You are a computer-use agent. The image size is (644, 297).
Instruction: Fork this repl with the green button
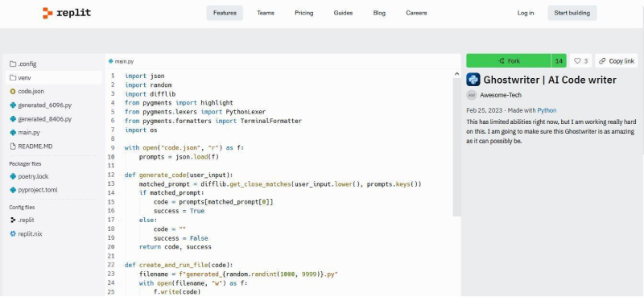(509, 61)
